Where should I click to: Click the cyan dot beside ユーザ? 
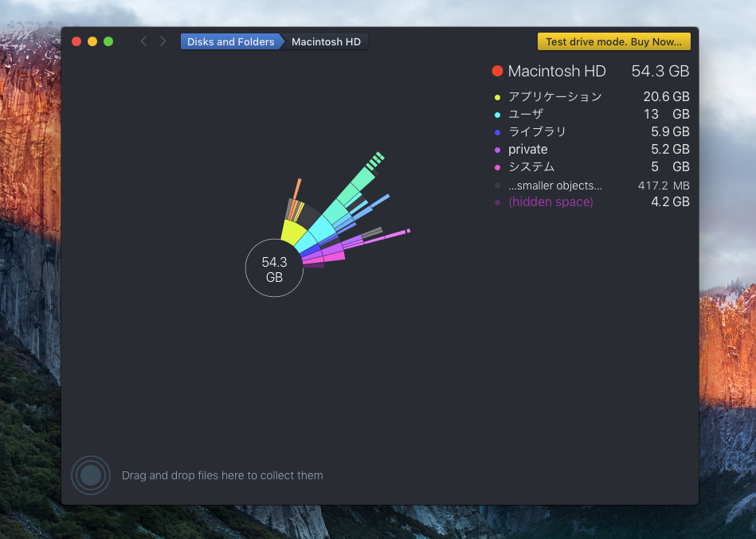coord(497,115)
